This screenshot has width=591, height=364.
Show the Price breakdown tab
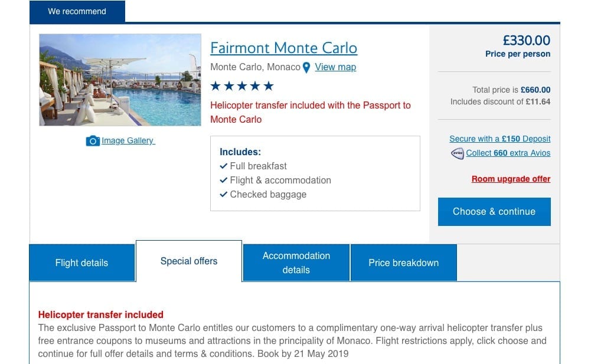pos(403,263)
